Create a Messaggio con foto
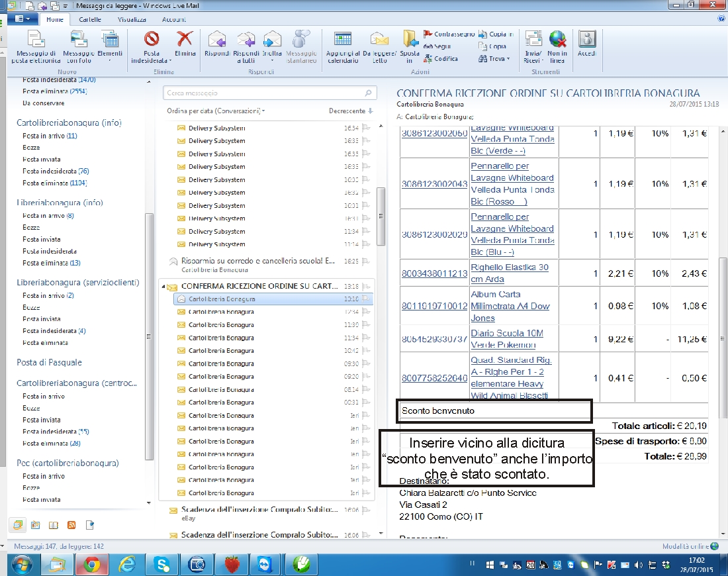728x576 pixels. click(x=79, y=46)
